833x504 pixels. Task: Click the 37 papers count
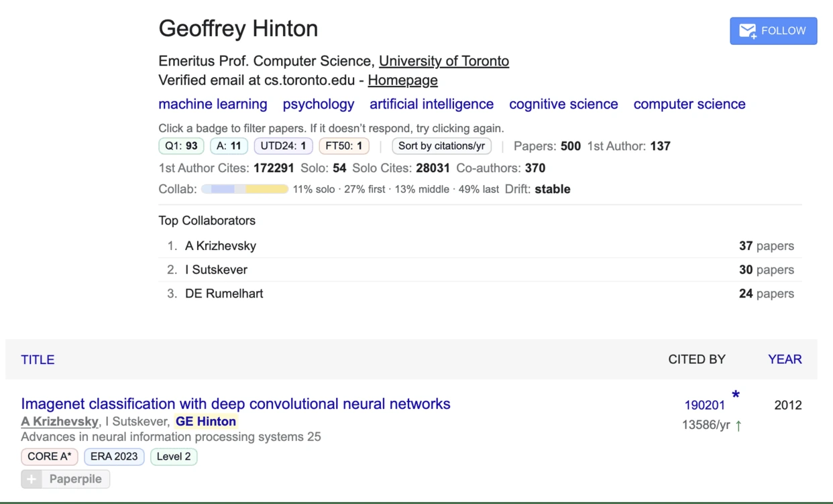click(767, 246)
